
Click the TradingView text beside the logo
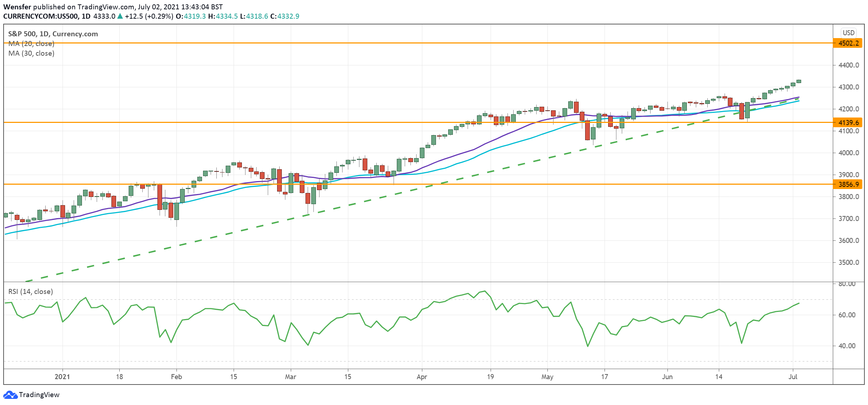(x=39, y=395)
